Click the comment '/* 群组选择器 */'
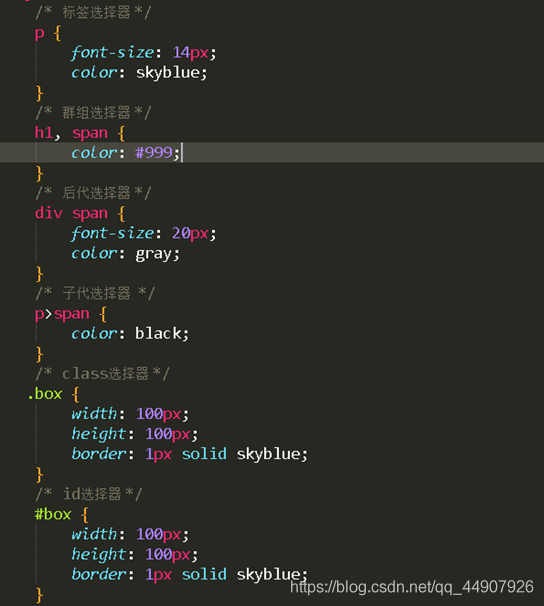This screenshot has width=544, height=606. [x=93, y=113]
